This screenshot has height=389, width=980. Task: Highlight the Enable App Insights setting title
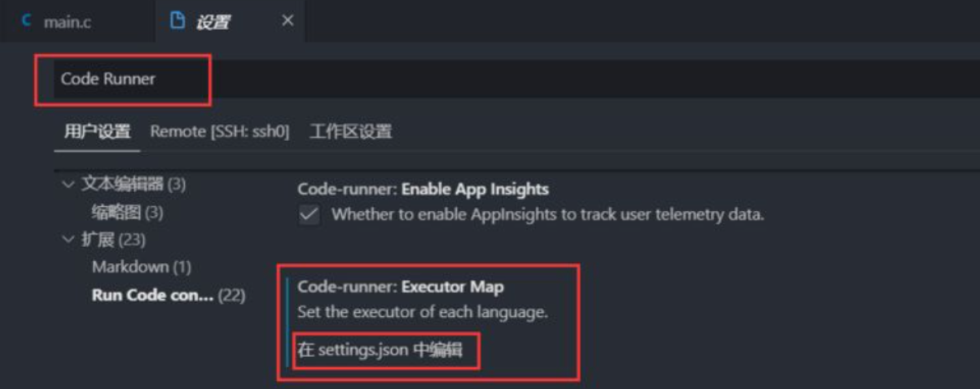tap(422, 189)
